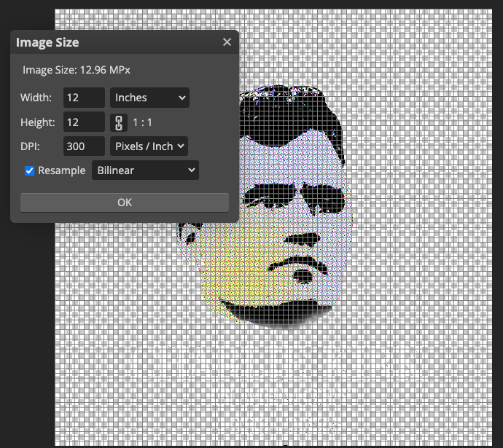Viewport: 503px width, 448px height.
Task: Click the dark workspace area left of canvas
Action: click(27, 328)
